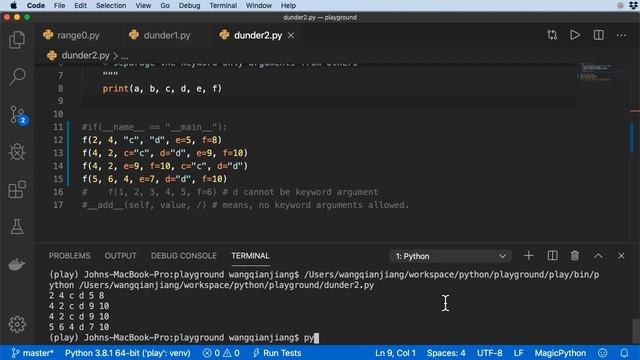
Task: Open the Explorer view in the activity bar
Action: tap(17, 40)
